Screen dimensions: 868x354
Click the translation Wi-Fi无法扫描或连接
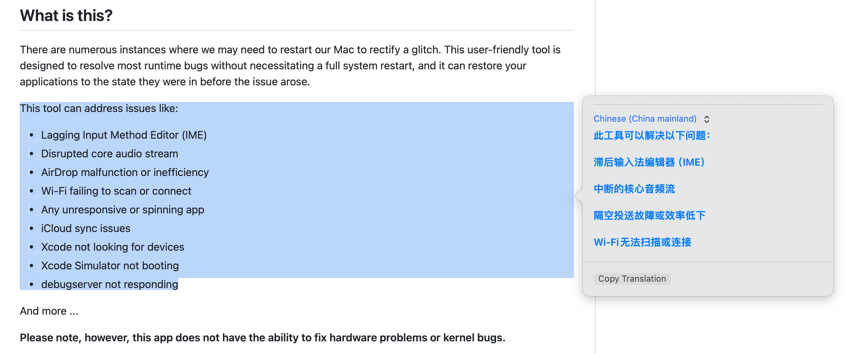click(x=642, y=242)
